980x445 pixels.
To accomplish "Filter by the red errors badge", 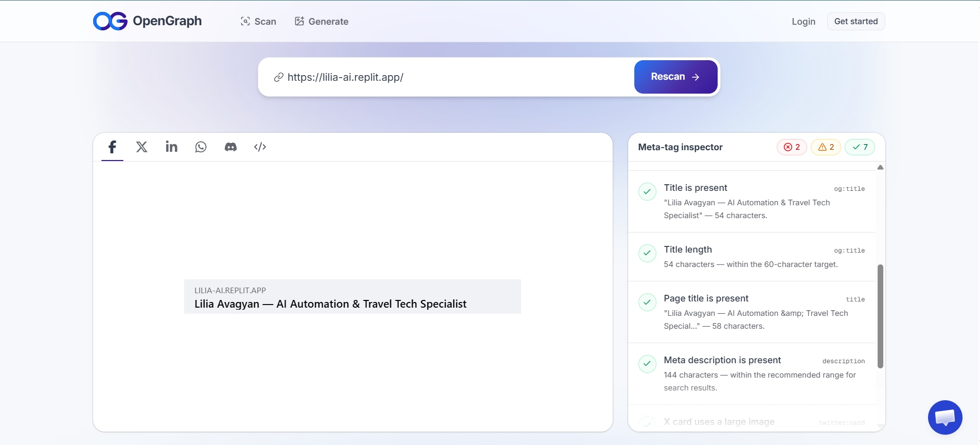I will [x=792, y=147].
